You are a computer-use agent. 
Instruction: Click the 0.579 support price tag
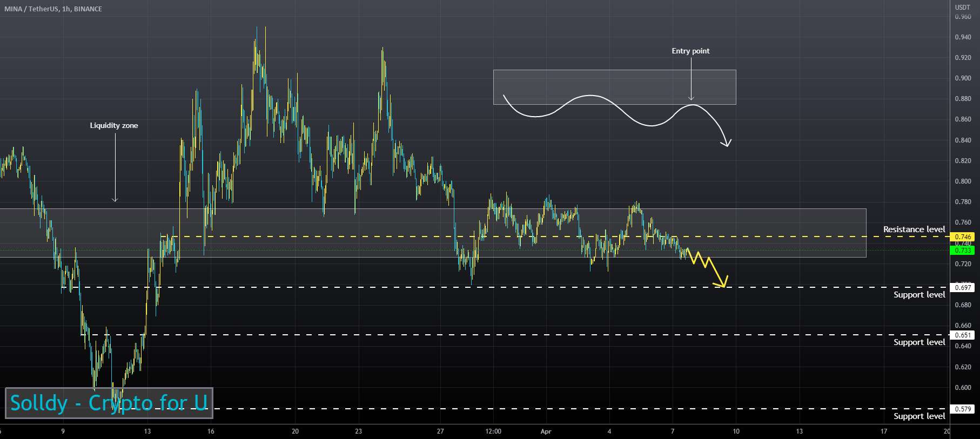[962, 409]
